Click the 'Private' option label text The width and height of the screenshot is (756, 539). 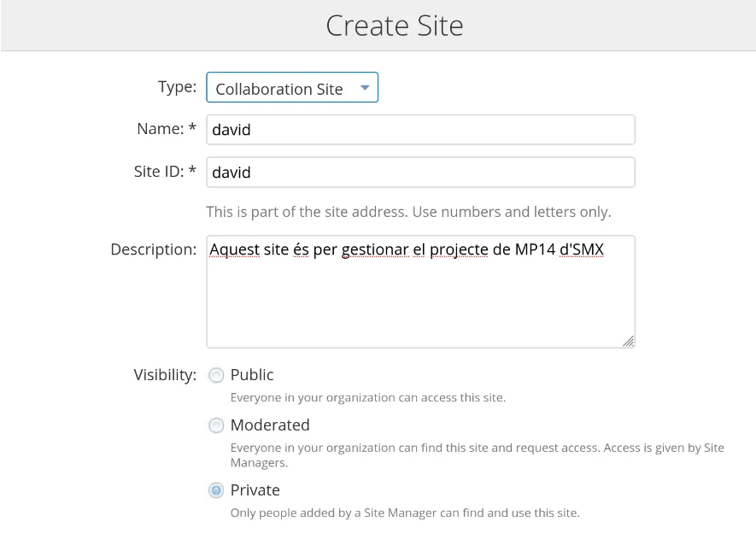tap(255, 490)
